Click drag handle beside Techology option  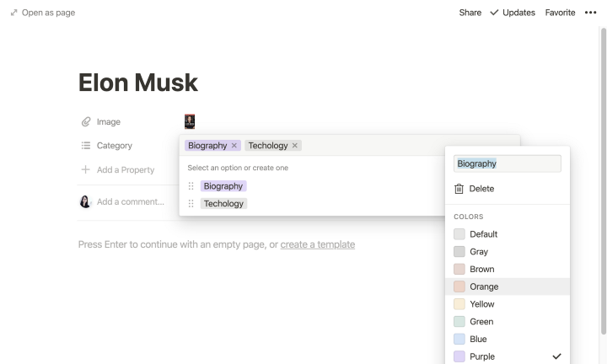click(x=191, y=204)
